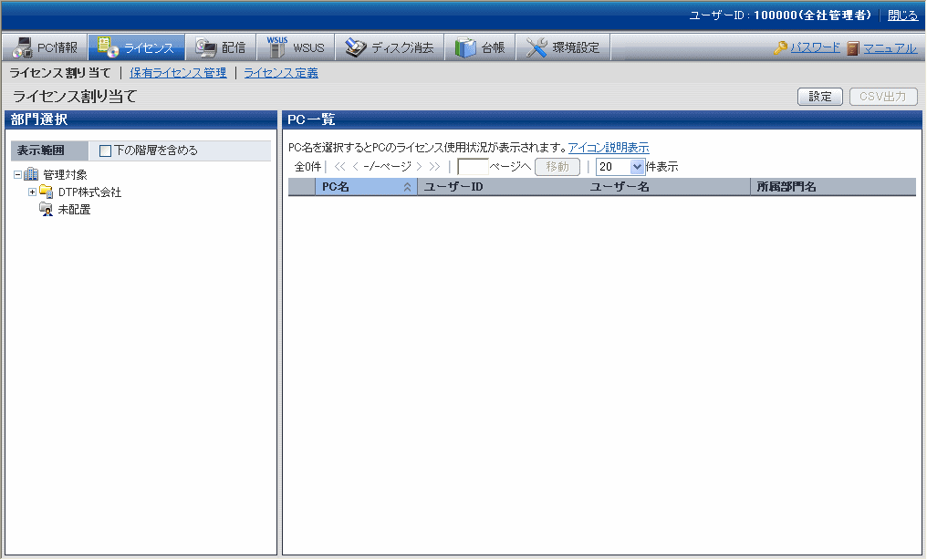927x560 pixels.
Task: Click the パスワード link
Action: click(816, 47)
